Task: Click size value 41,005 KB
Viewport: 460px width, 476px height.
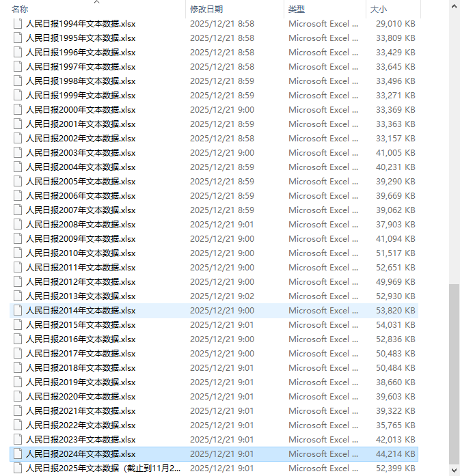Action: point(395,153)
